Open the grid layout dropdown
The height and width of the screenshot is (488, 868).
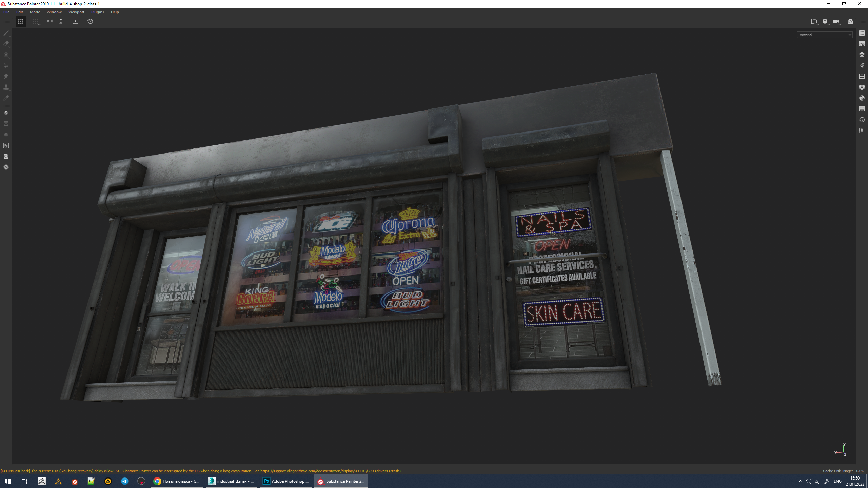tap(36, 21)
